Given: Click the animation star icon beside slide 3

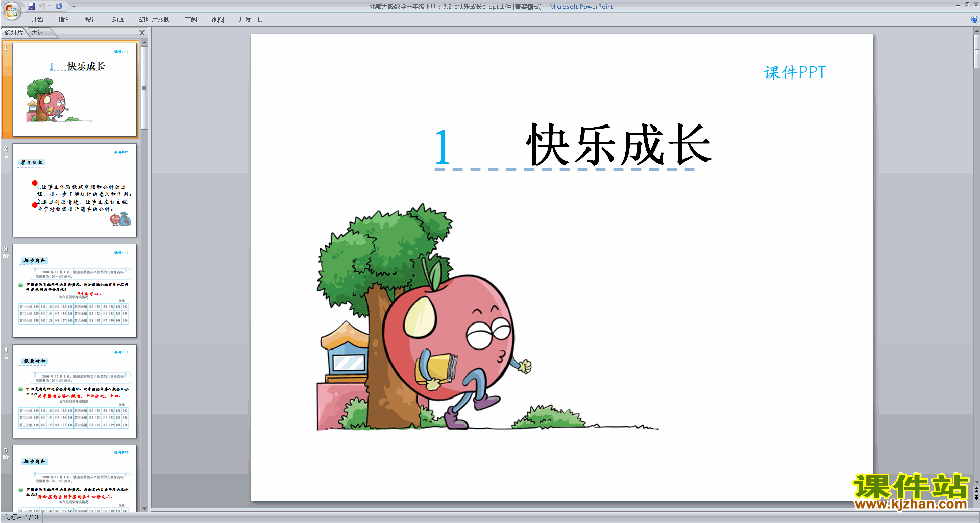Looking at the screenshot, I should [x=6, y=256].
